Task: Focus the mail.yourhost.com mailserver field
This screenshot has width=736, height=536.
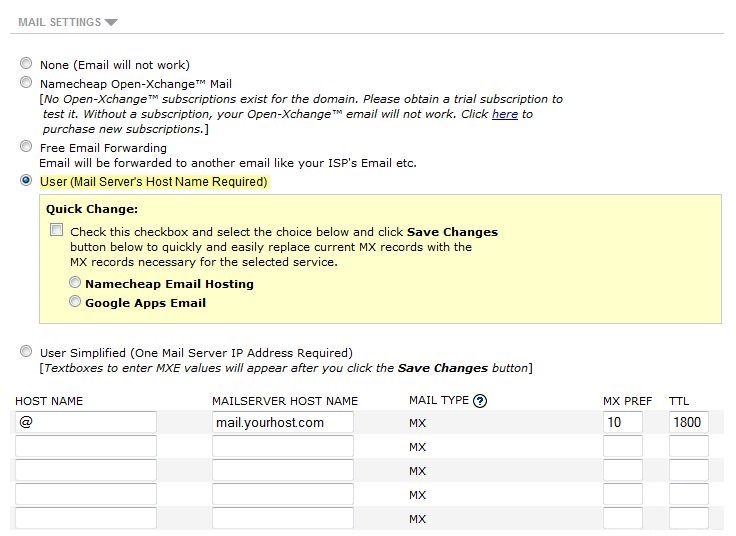Action: coord(283,422)
